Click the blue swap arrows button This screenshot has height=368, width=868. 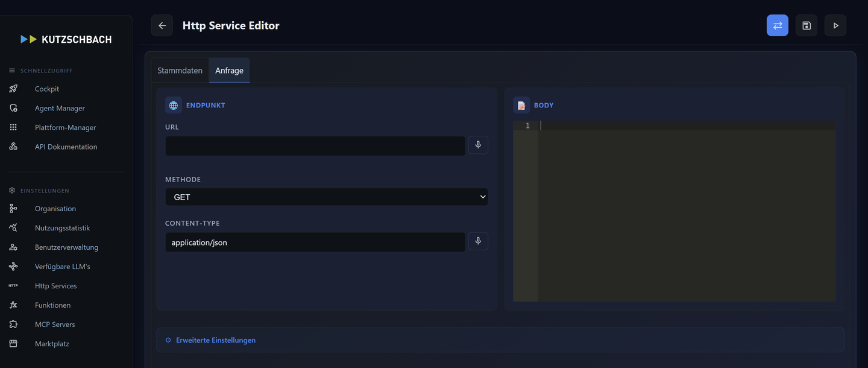778,25
